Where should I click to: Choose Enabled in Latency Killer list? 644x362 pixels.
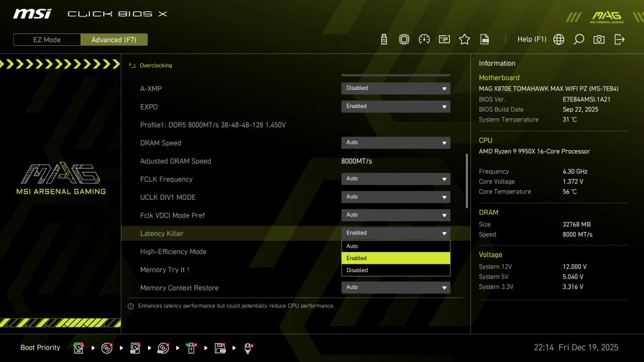pyautogui.click(x=396, y=258)
